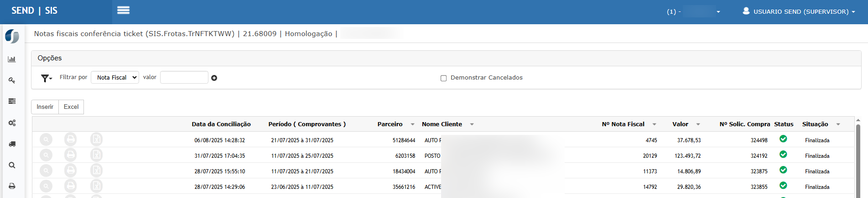Open the Situação column filter arrow
Screen dimensions: 868x198
pyautogui.click(x=838, y=124)
